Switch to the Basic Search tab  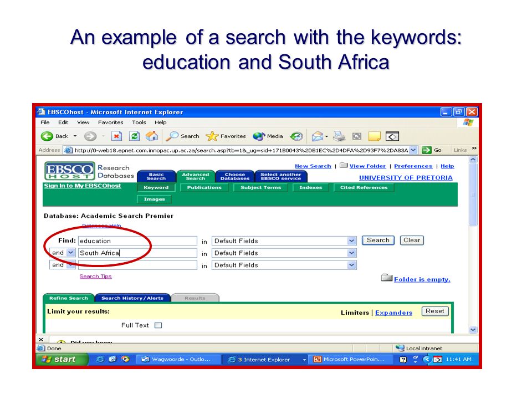coord(156,176)
